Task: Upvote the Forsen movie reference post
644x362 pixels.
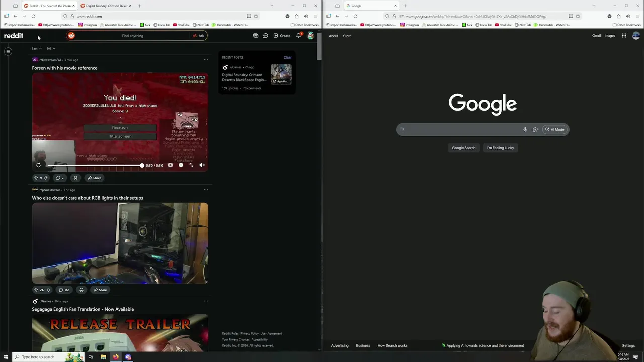Action: click(36, 178)
